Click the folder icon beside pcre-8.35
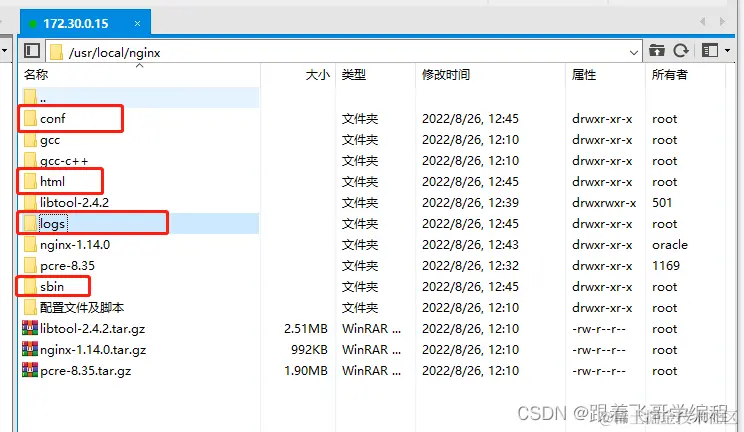The image size is (744, 432). click(30, 265)
